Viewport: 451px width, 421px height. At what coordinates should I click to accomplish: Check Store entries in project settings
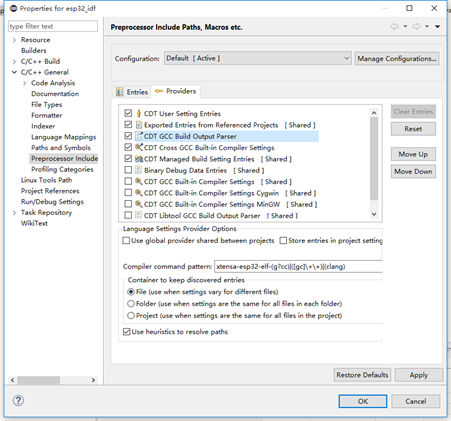[283, 241]
